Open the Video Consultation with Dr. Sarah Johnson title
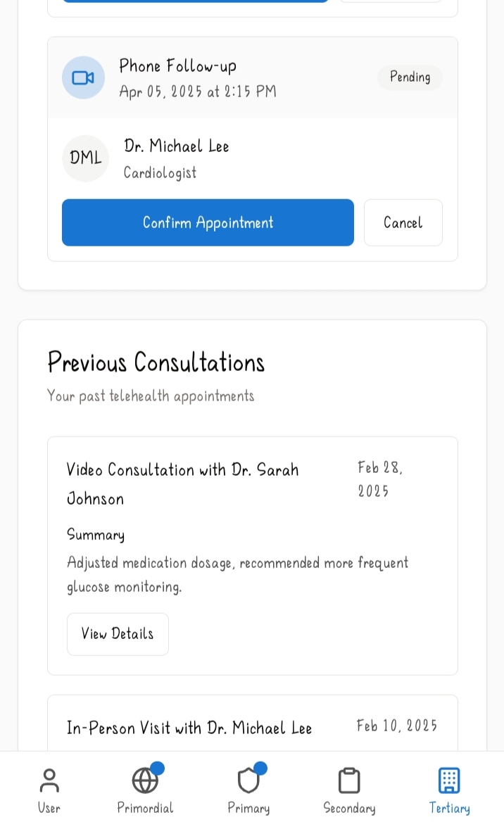The image size is (504, 822). [182, 484]
